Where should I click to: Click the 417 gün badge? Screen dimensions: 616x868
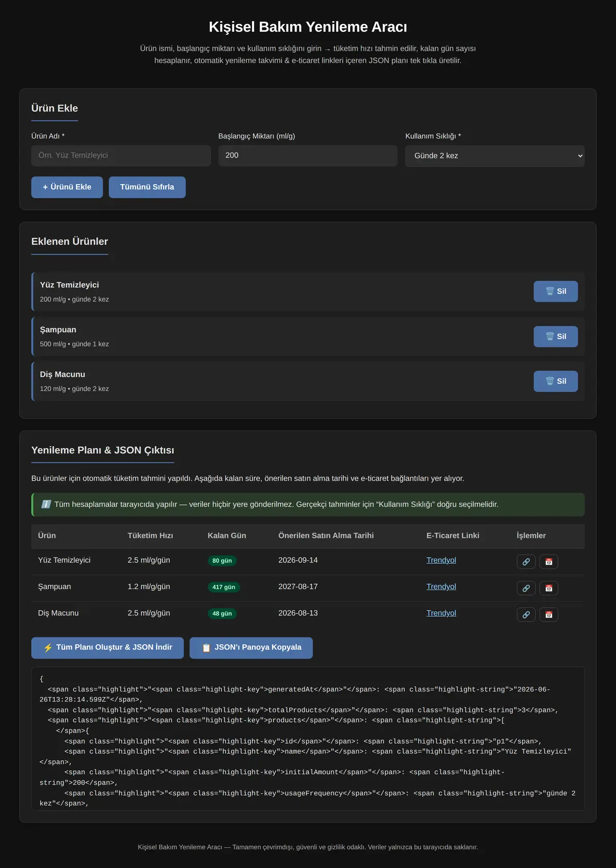tap(224, 587)
